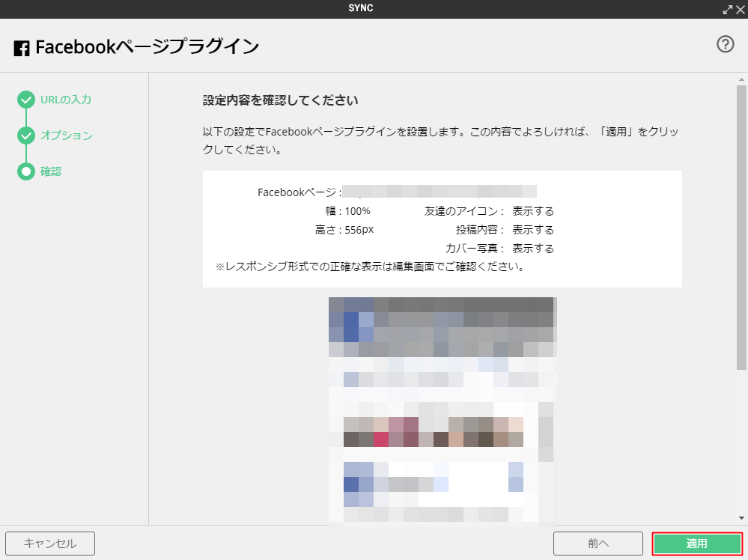Click the Facebook logo icon in header
Screen dimensions: 748x560
[22, 48]
